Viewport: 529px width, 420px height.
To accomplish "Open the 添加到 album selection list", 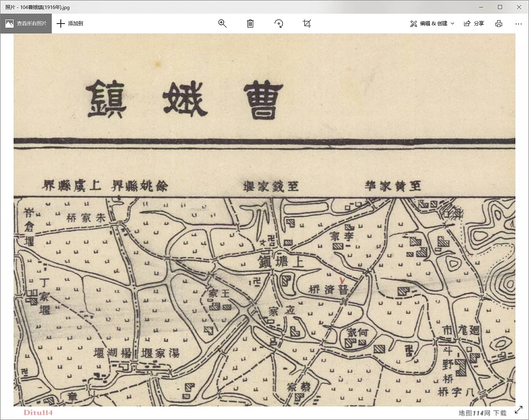I will 76,24.
